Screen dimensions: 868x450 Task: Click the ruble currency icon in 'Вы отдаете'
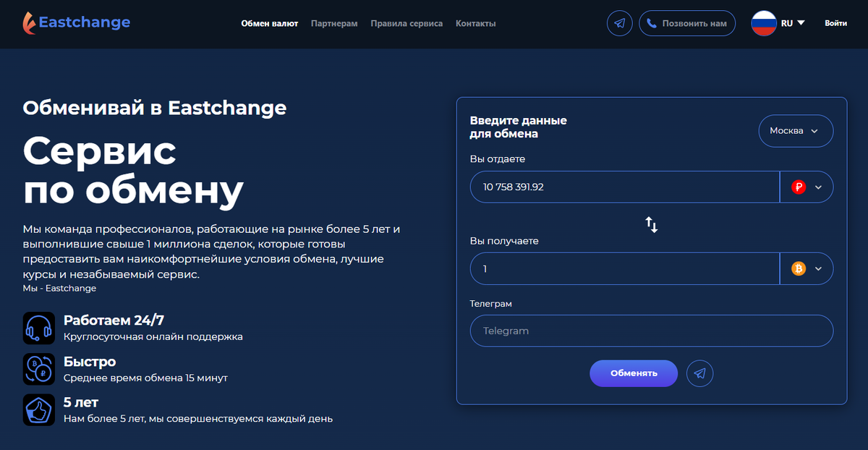coord(798,187)
